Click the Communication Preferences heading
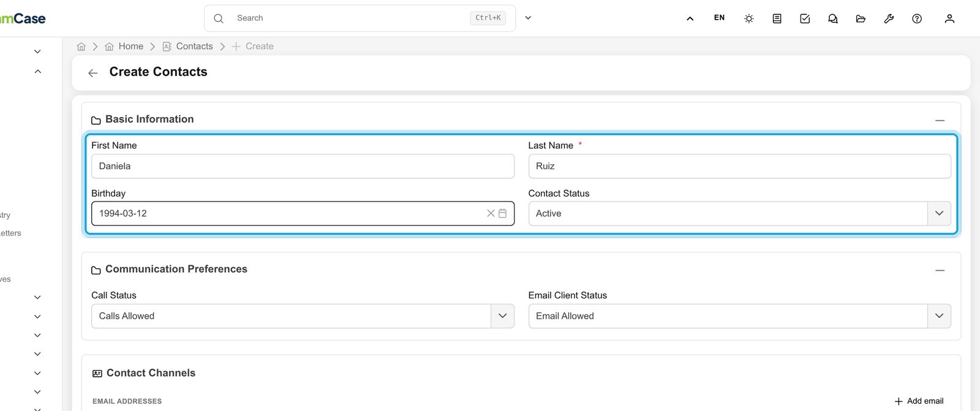 (176, 270)
